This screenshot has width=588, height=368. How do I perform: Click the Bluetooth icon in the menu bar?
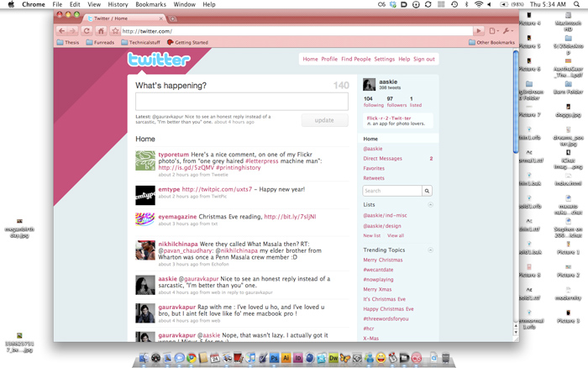[466, 4]
